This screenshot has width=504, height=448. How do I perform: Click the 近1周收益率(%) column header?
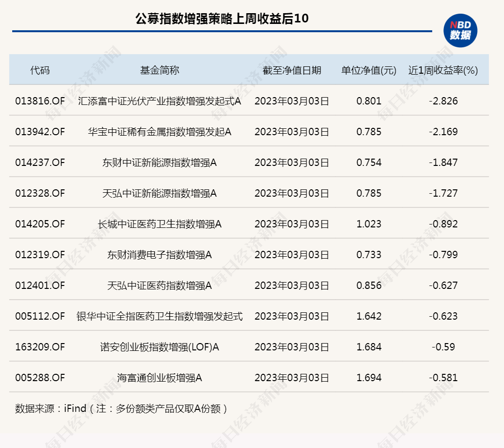click(443, 70)
